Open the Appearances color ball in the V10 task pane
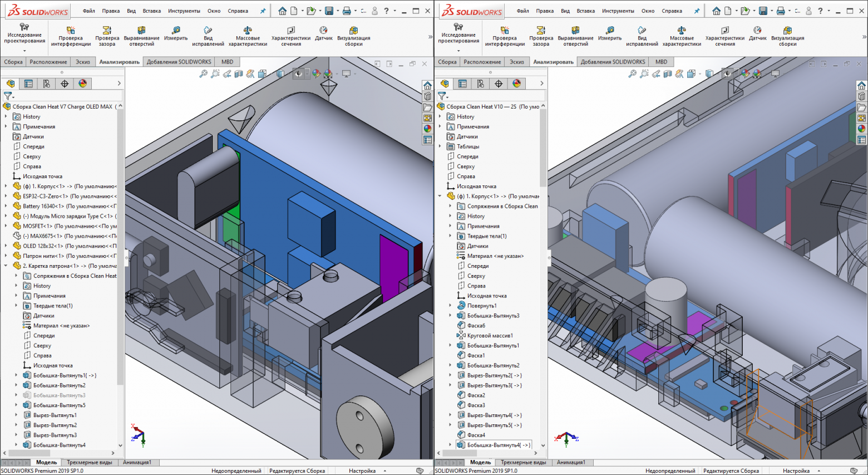The height and width of the screenshot is (475, 868). pyautogui.click(x=861, y=129)
